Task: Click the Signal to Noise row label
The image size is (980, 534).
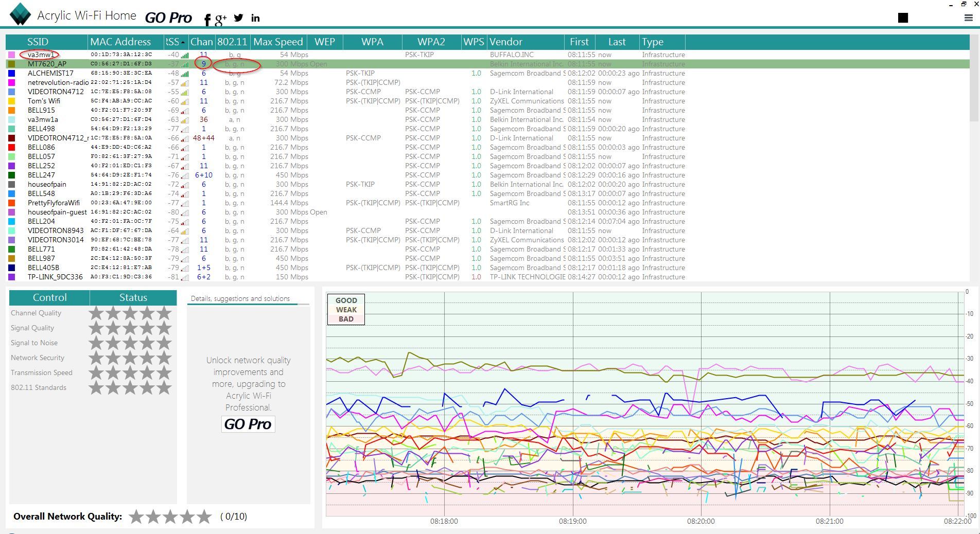Action: tap(34, 343)
